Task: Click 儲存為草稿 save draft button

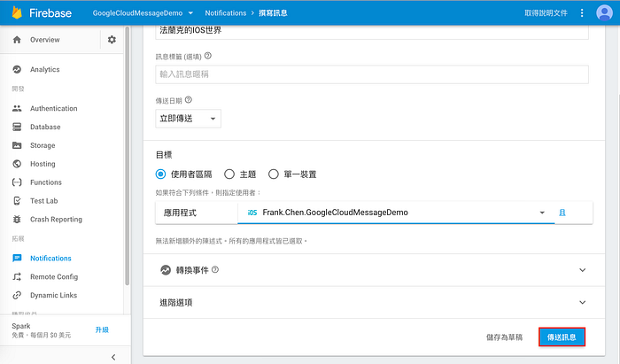Action: pyautogui.click(x=504, y=337)
